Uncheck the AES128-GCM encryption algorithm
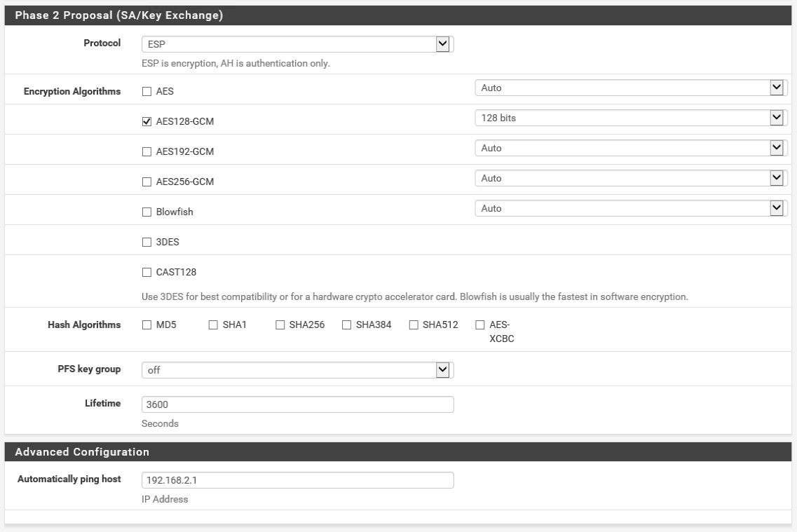 (147, 121)
